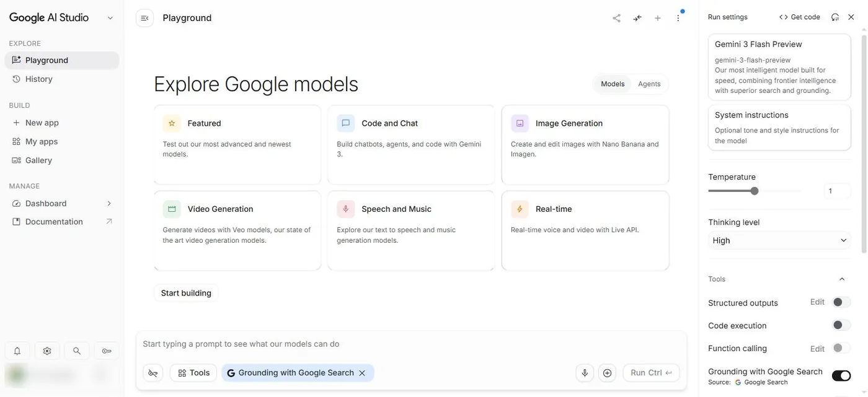Image resolution: width=868 pixels, height=397 pixels.
Task: Click the add media plus-circle icon
Action: point(608,373)
